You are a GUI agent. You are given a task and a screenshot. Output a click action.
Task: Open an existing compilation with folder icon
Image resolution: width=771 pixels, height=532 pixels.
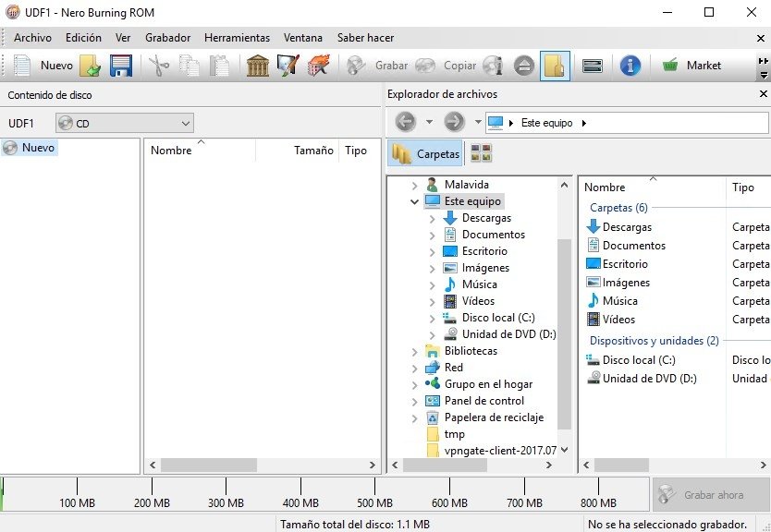click(x=91, y=66)
